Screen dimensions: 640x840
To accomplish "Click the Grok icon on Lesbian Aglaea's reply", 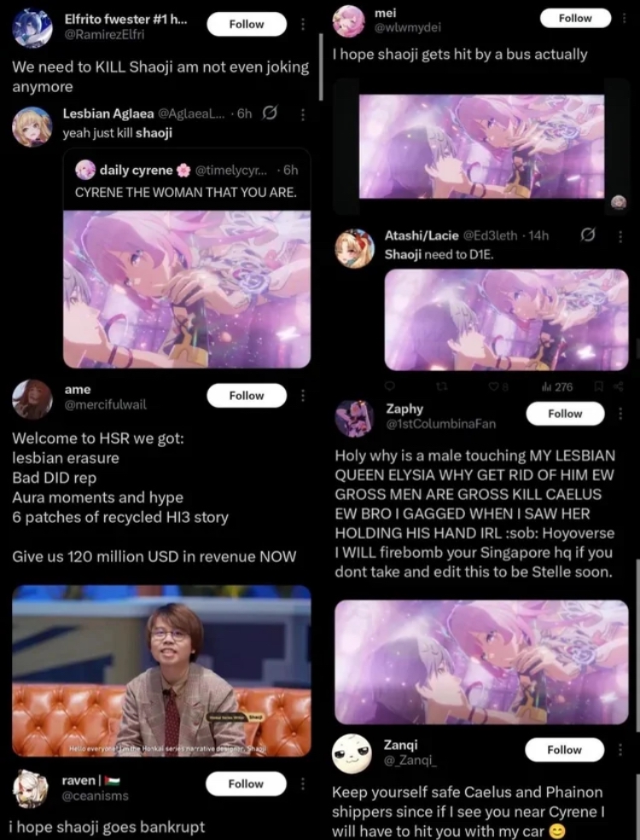I will click(271, 113).
